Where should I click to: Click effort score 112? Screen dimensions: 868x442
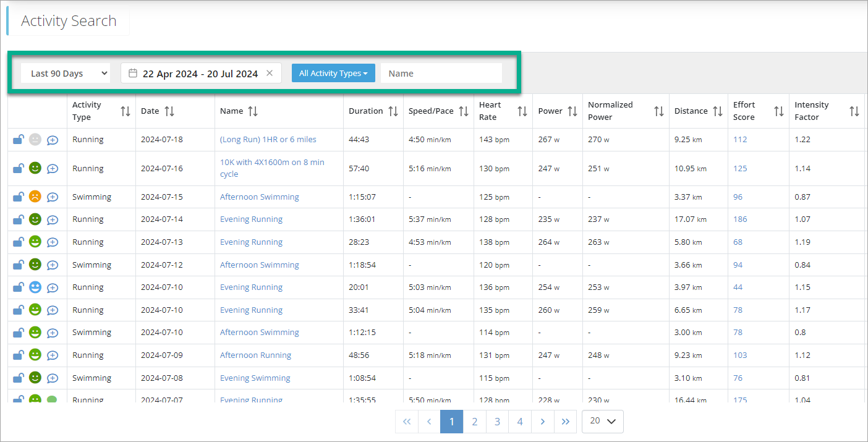[x=740, y=140]
